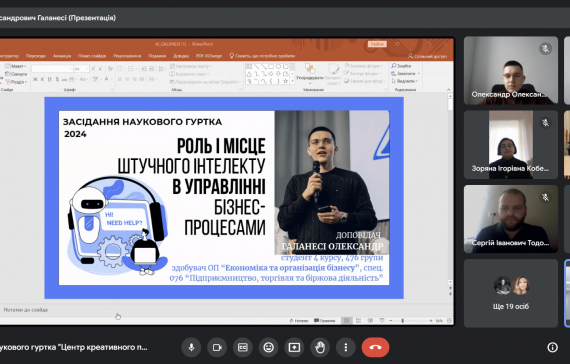The width and height of the screenshot is (570, 364).
Task: Leave the call with the red button
Action: pyautogui.click(x=375, y=347)
